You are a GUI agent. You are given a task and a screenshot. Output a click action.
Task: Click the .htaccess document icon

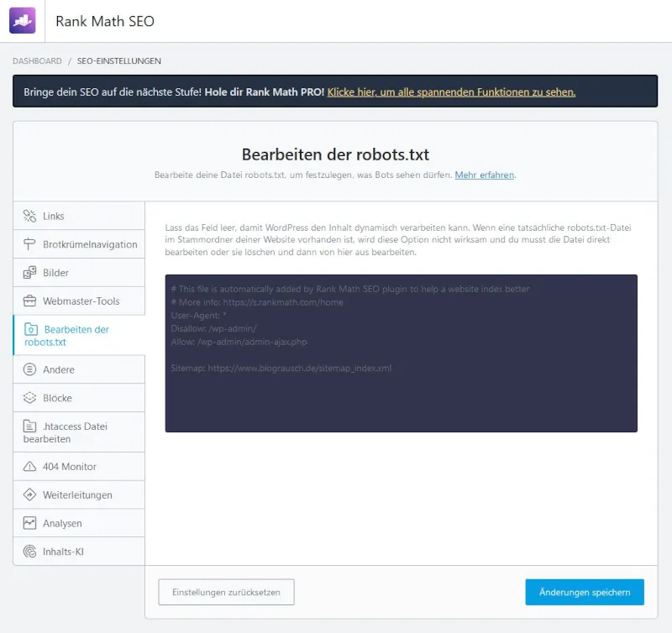click(x=29, y=426)
